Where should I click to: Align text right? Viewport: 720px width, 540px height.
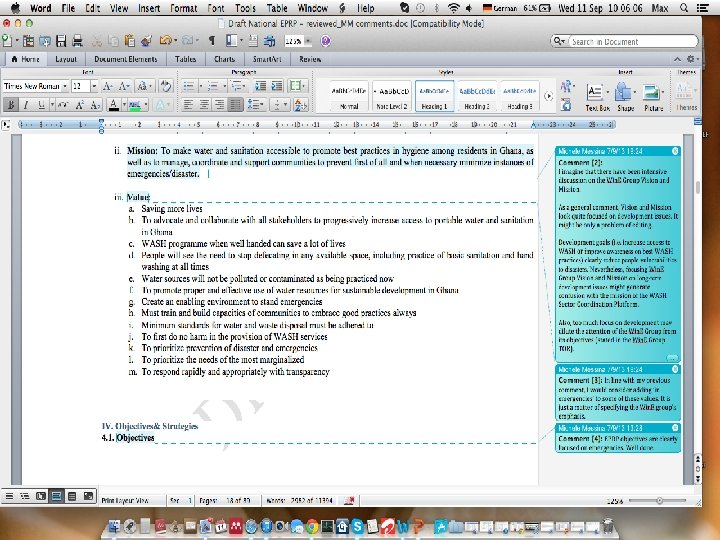[x=219, y=105]
